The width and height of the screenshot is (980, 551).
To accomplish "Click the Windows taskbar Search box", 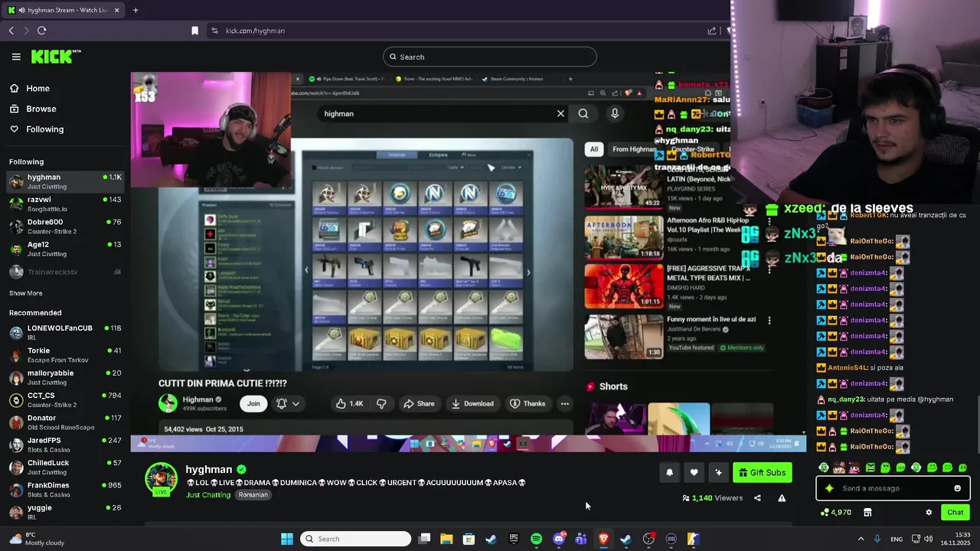I will (355, 539).
